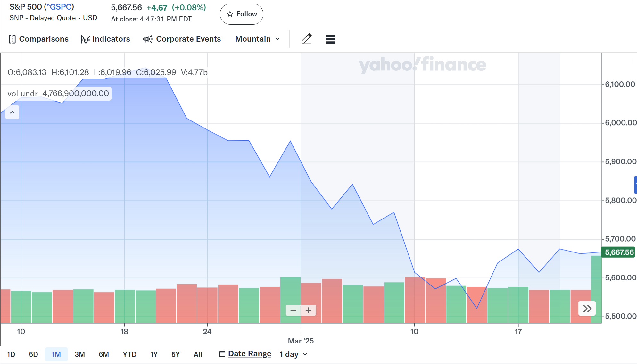This screenshot has width=637, height=364.
Task: Select the 1D time range
Action: 11,354
